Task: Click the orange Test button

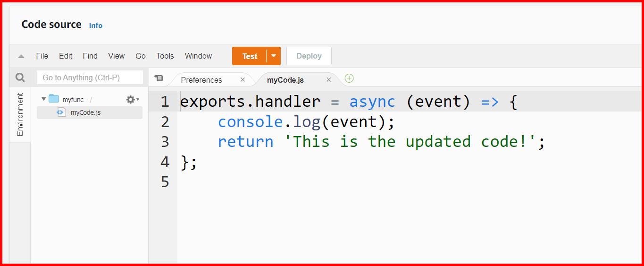Action: coord(250,56)
